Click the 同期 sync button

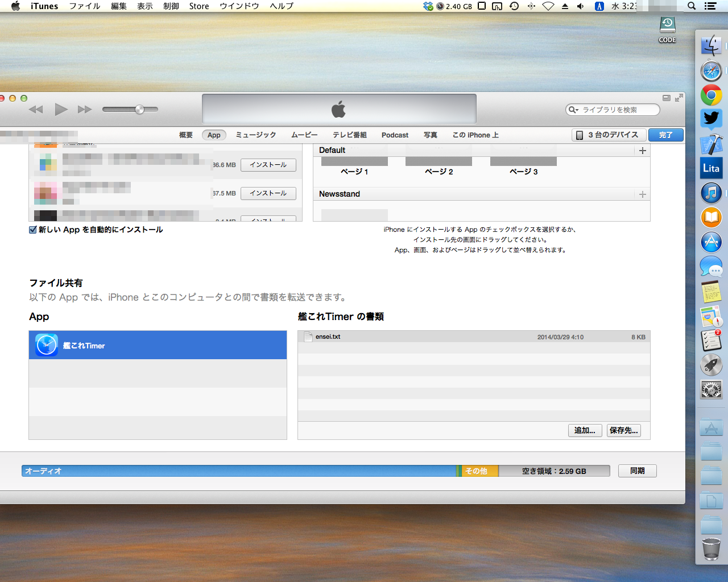pos(638,471)
